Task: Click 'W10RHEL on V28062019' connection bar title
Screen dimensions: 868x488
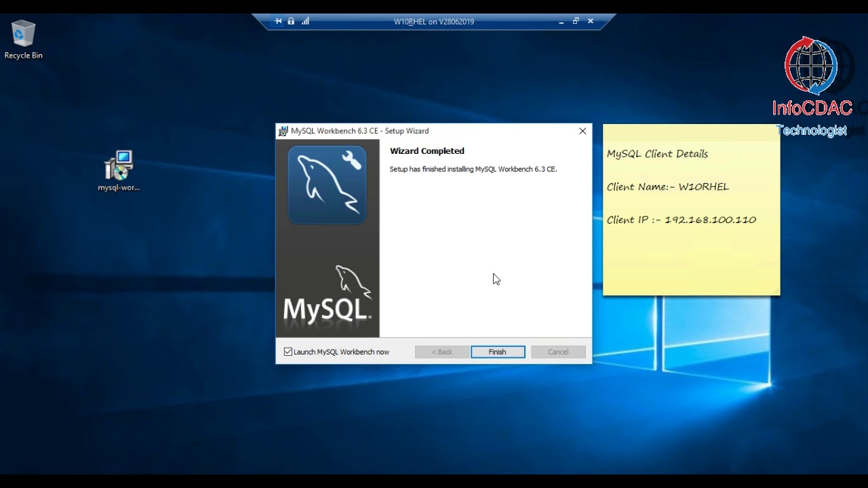Action: (x=434, y=22)
